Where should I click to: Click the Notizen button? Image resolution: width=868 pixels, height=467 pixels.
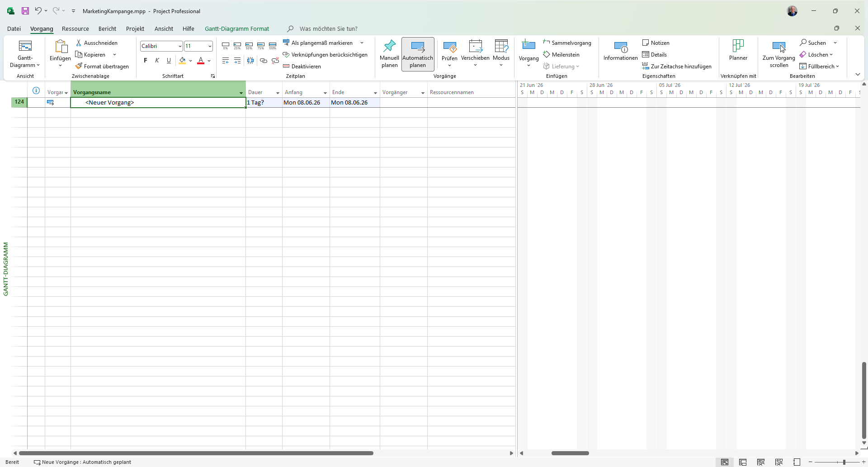click(x=656, y=43)
